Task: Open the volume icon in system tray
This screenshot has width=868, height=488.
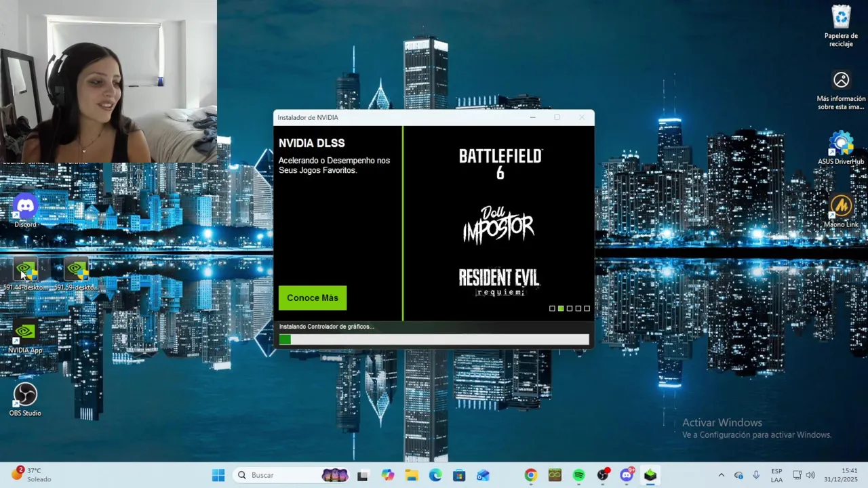Action: [810, 475]
